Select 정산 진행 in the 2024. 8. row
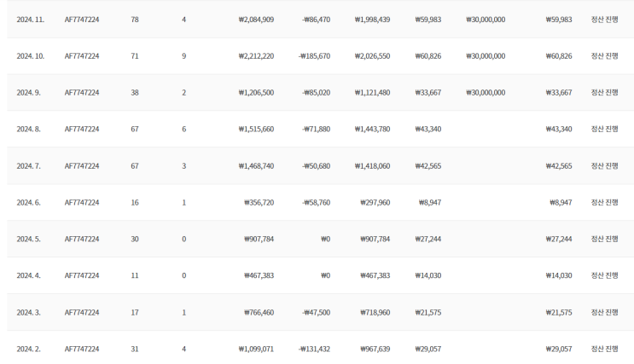Image resolution: width=634 pixels, height=364 pixels. (604, 130)
